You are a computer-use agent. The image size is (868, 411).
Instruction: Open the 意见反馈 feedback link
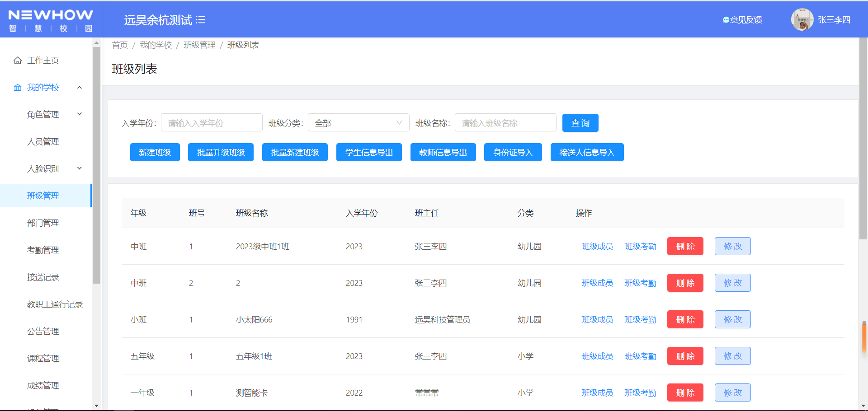click(x=742, y=20)
